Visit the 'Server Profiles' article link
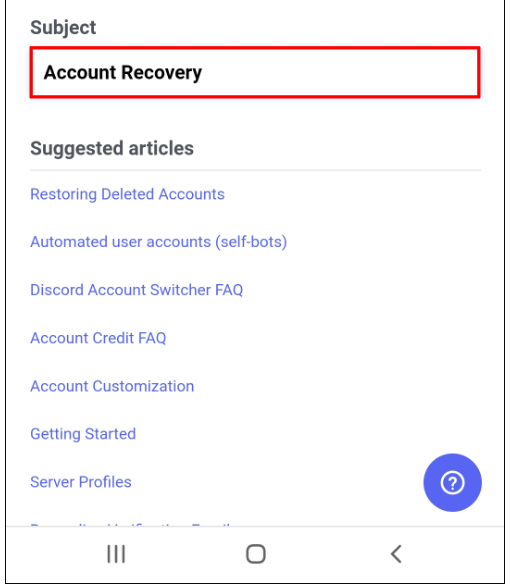The width and height of the screenshot is (513, 587). coord(81,482)
